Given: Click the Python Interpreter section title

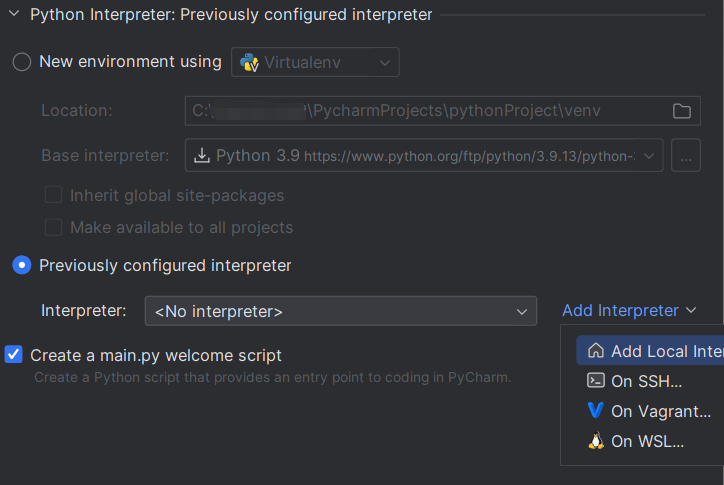Looking at the screenshot, I should click(x=231, y=14).
